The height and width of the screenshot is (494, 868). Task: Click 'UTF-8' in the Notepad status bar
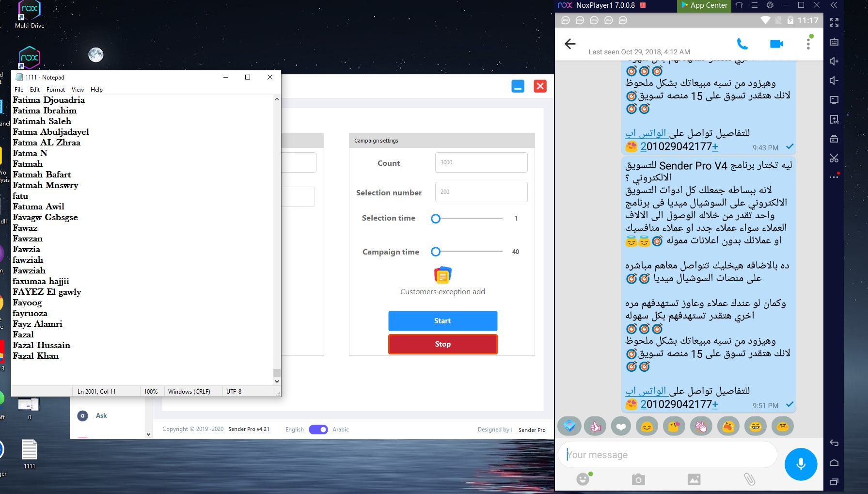[234, 391]
